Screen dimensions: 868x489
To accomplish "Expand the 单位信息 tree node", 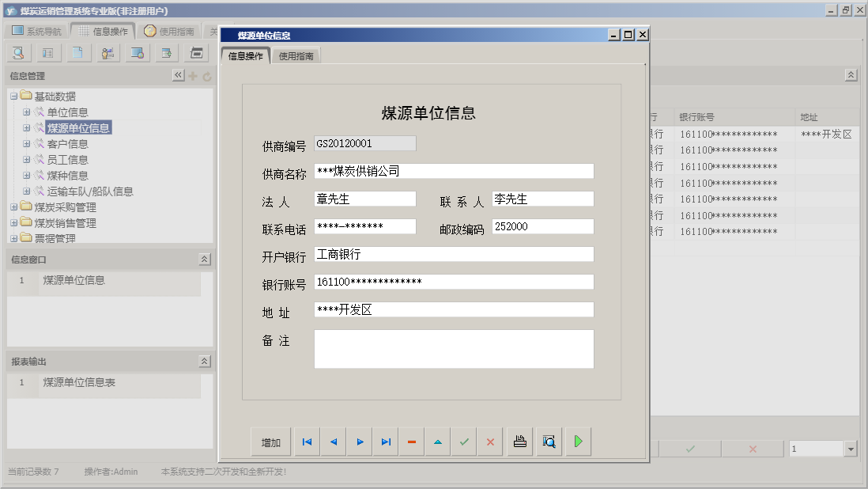I will click(x=25, y=111).
